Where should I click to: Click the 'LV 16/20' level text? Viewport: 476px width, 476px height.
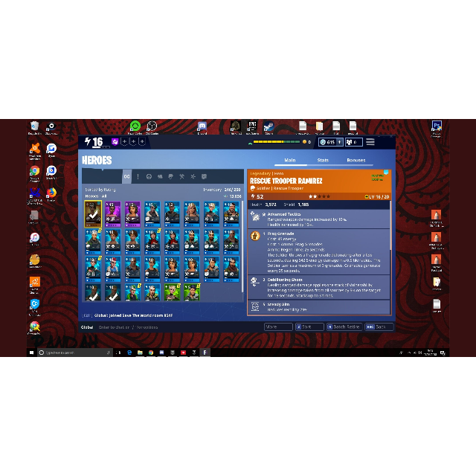(x=377, y=196)
